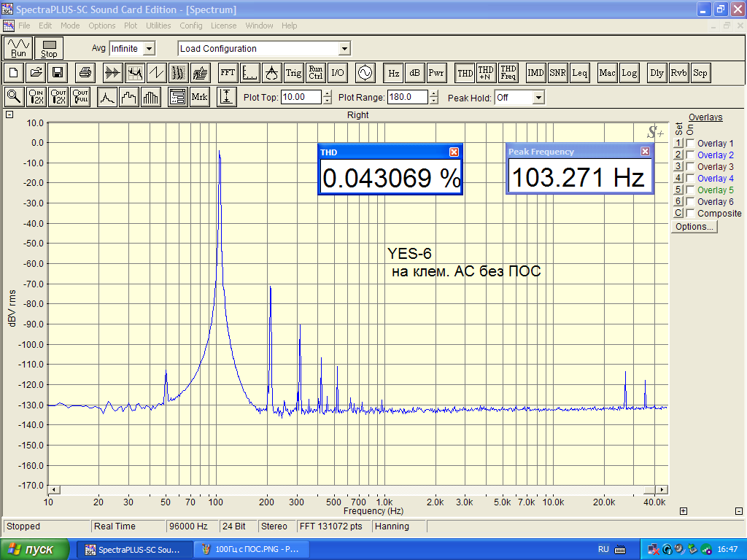
Task: Open the Signal Generator sine icon
Action: tap(365, 72)
